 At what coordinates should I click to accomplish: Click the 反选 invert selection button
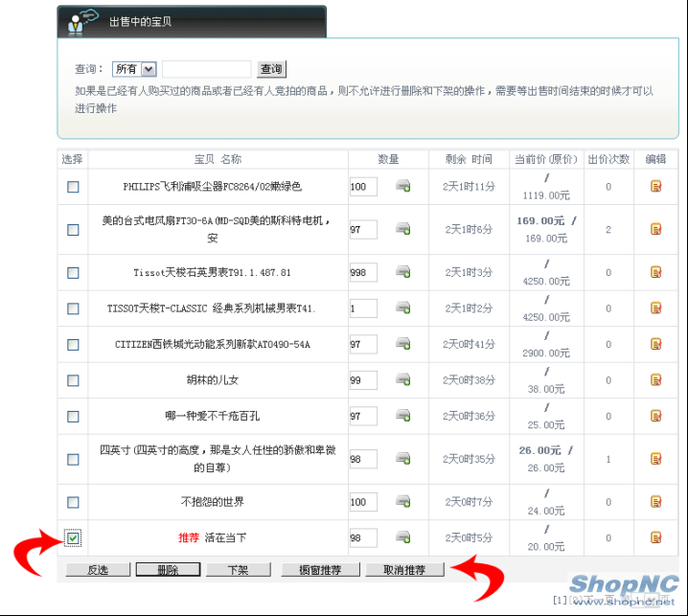(x=98, y=570)
